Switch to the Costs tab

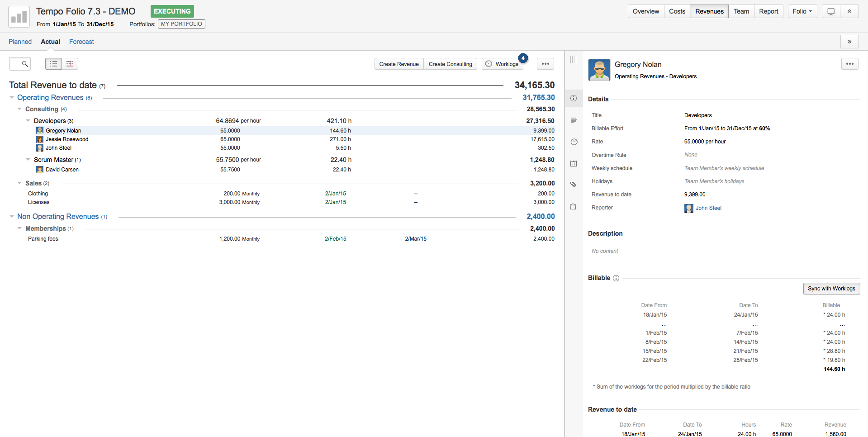(677, 11)
